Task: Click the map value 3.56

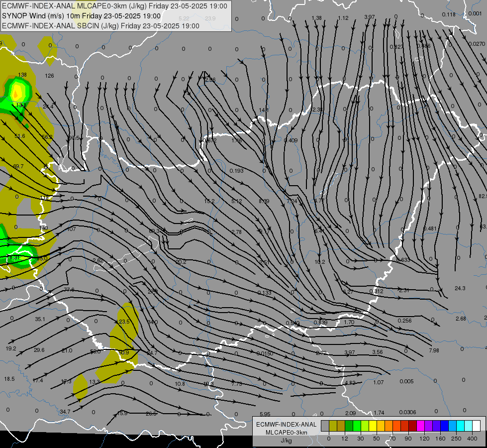Action: tap(378, 352)
